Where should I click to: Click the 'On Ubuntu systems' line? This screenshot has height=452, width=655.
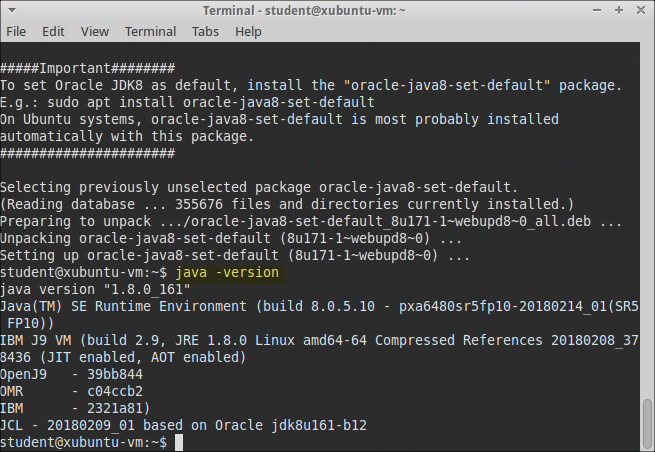(279, 119)
